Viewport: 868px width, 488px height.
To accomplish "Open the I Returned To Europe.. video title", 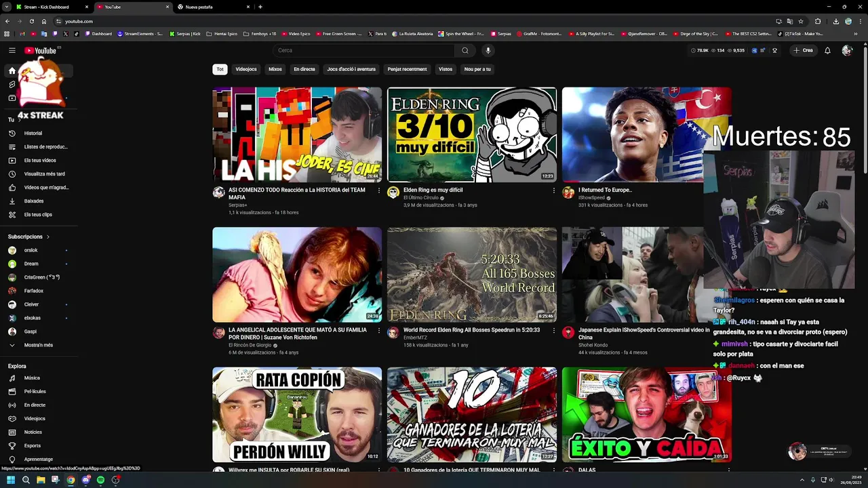I will pos(605,190).
